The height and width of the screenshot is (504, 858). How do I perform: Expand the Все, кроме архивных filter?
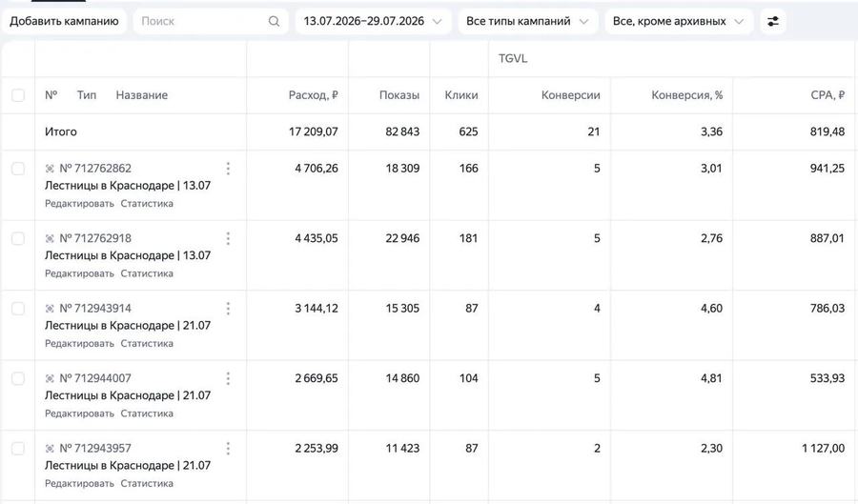pos(679,21)
